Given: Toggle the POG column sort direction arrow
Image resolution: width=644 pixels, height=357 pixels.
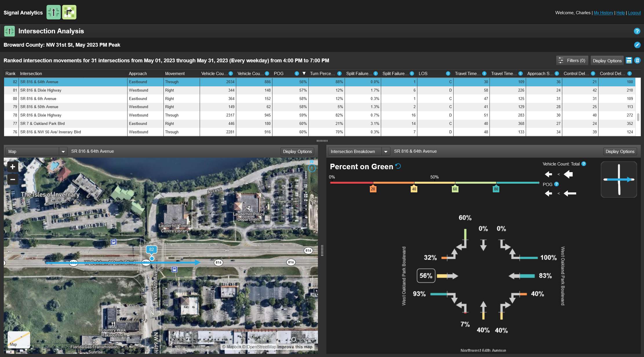Looking at the screenshot, I should coord(304,74).
